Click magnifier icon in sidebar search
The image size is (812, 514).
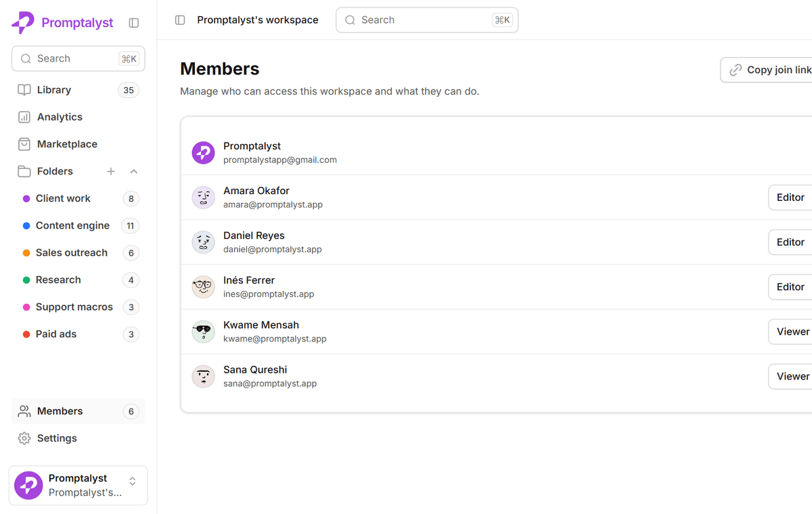pos(26,59)
